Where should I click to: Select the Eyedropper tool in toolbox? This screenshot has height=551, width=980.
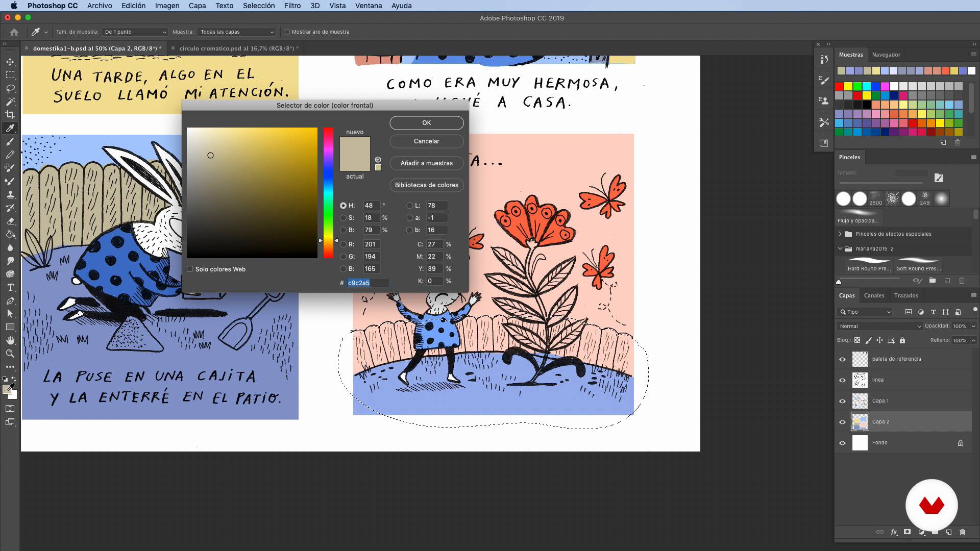(x=10, y=128)
